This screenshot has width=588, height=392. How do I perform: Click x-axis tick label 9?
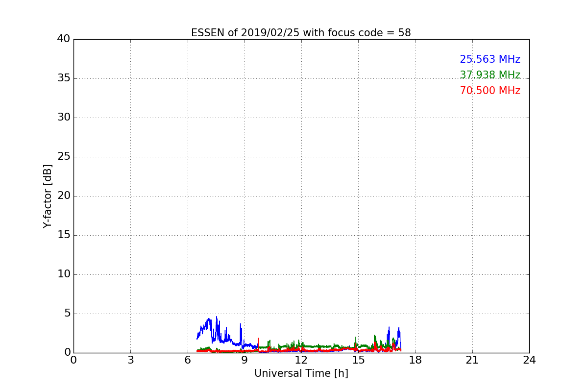(x=245, y=360)
